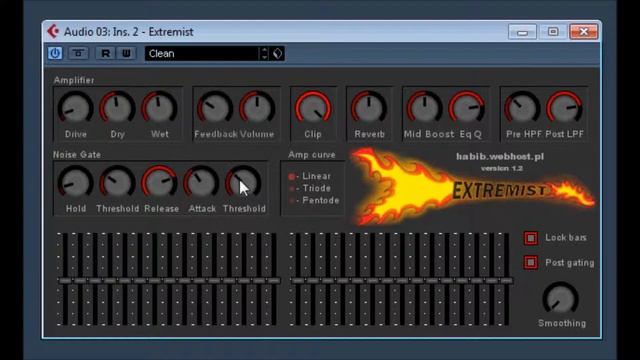Click the Threshold knob beside Attack

243,182
